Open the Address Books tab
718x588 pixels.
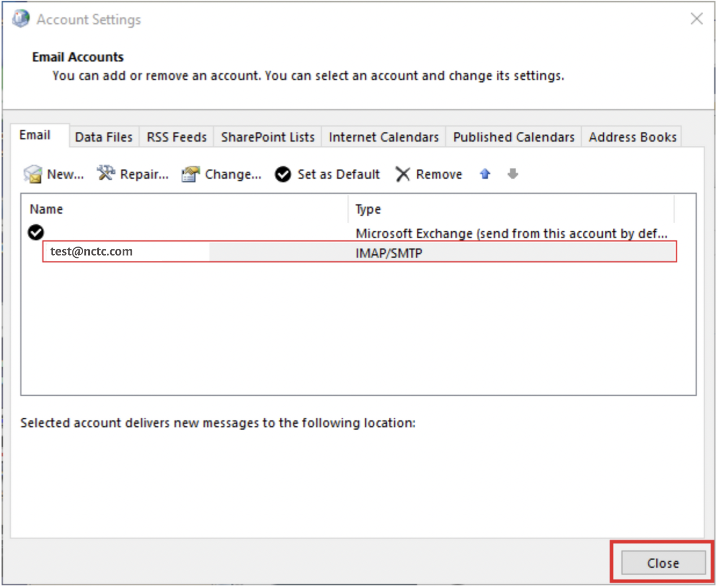click(x=632, y=136)
